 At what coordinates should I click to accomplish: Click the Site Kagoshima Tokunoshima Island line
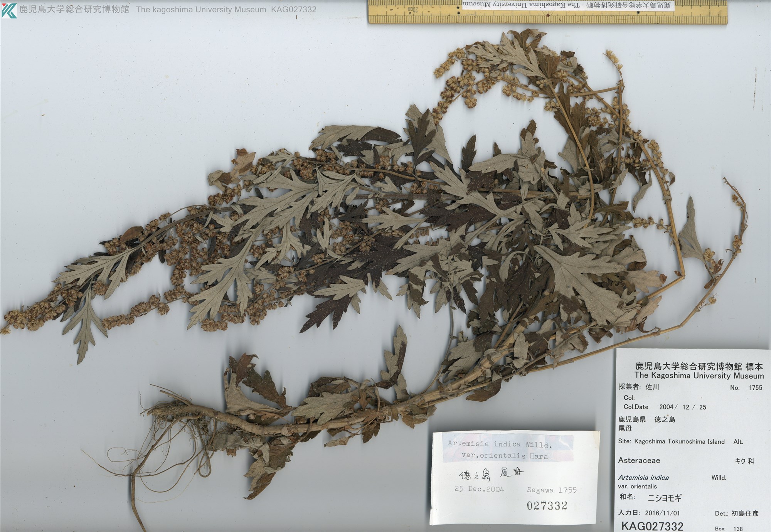tap(671, 441)
